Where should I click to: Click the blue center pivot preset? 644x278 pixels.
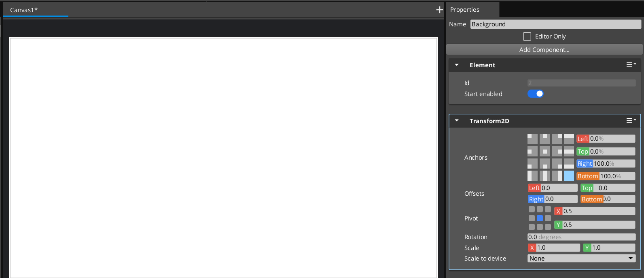click(x=540, y=218)
